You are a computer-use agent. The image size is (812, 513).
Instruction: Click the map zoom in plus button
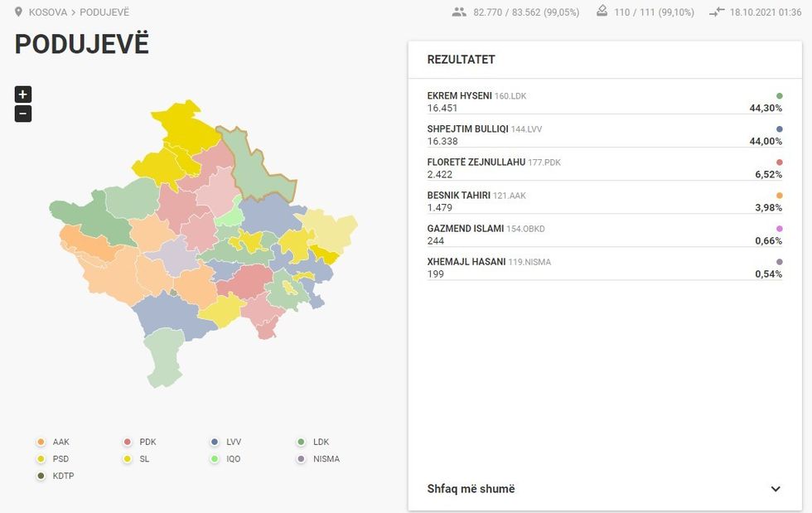tap(23, 94)
